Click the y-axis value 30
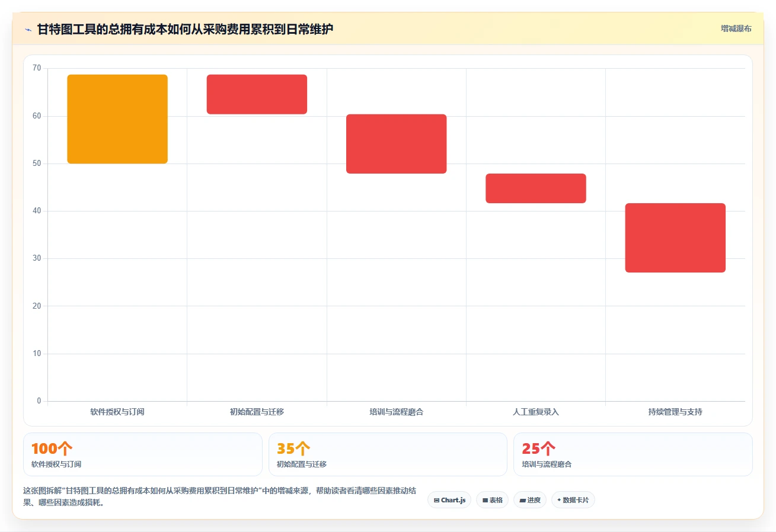Screen dimensions: 776x532 tap(37, 258)
